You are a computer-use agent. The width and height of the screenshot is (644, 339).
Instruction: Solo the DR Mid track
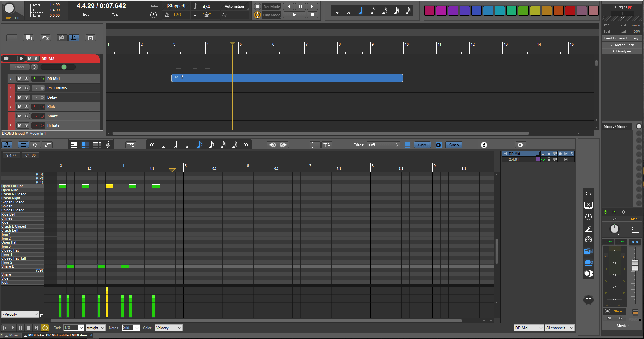tap(26, 79)
